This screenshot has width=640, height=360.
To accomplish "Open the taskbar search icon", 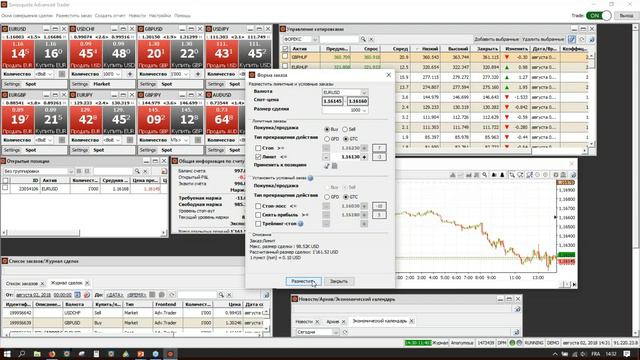I will click(x=22, y=354).
